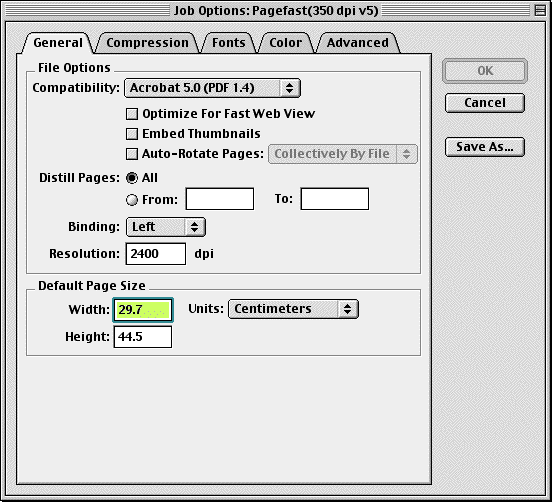Click into the Resolution dpi field
Viewport: 552px width, 502px height.
point(156,254)
